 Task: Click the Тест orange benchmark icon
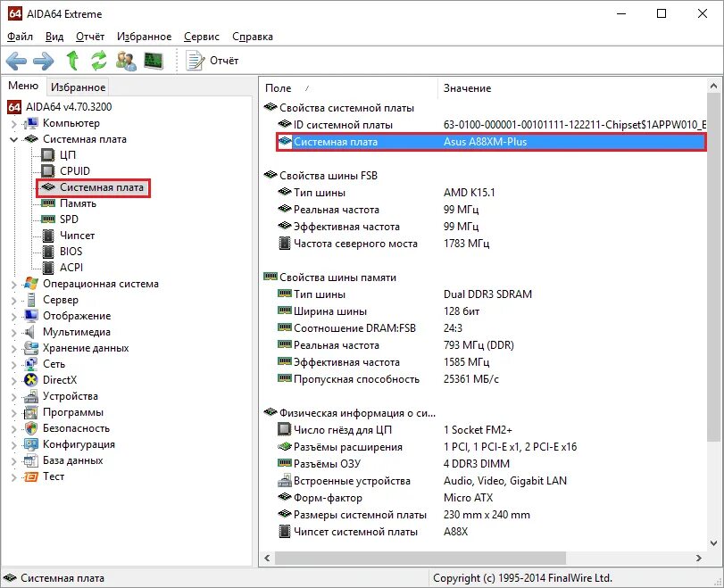[x=31, y=476]
